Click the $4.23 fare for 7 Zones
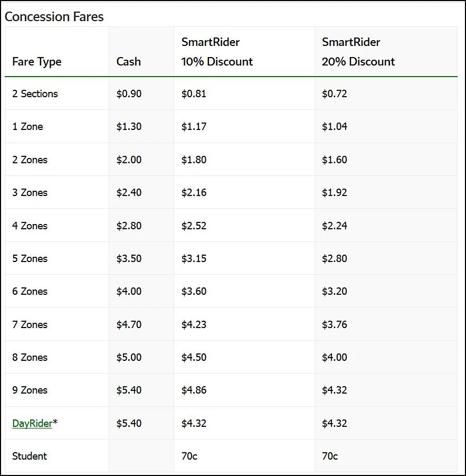This screenshot has width=466, height=476. point(194,324)
